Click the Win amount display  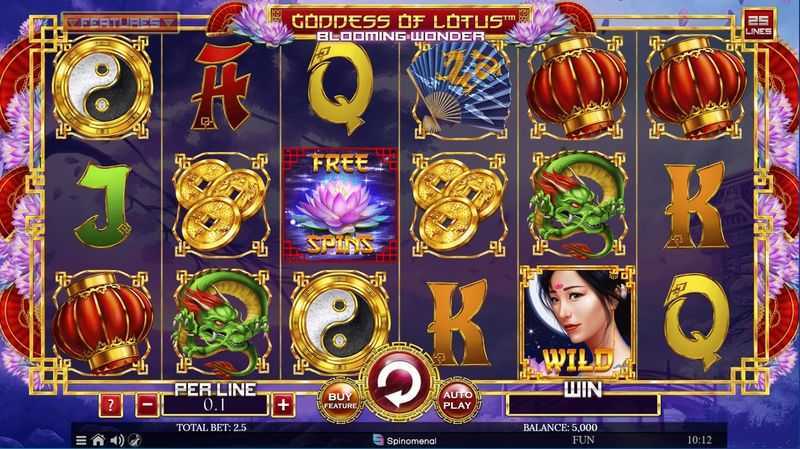point(583,406)
